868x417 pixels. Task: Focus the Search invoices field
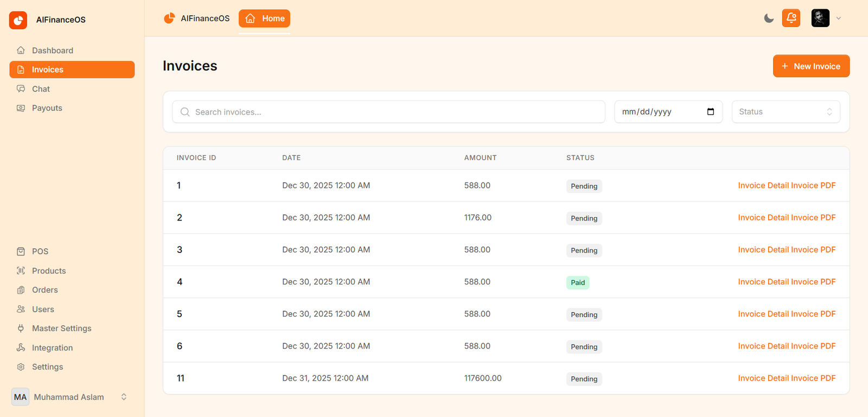click(388, 112)
